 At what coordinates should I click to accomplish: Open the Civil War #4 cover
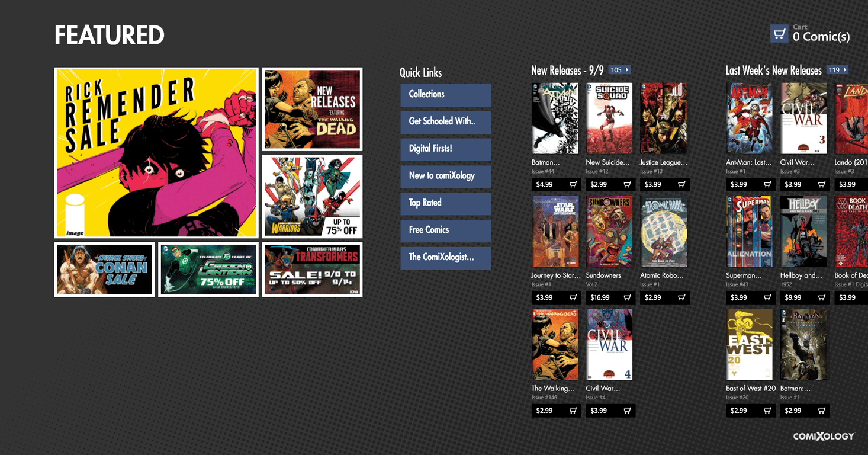point(609,345)
